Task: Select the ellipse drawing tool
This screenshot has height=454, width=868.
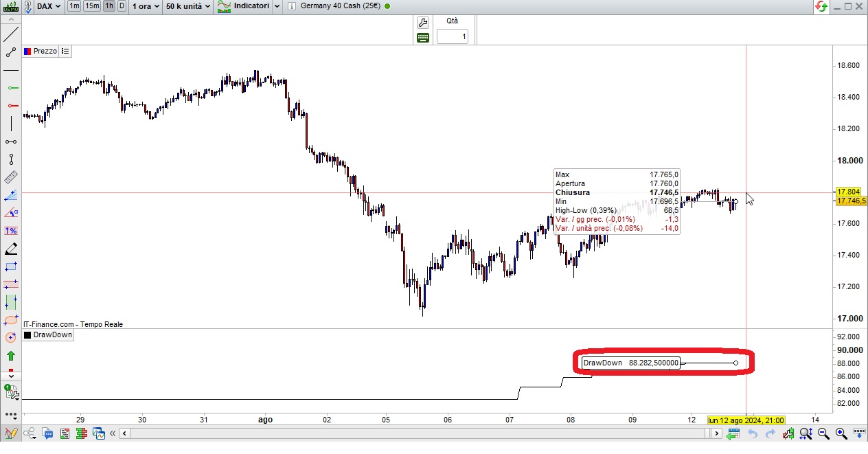Action: (11, 319)
